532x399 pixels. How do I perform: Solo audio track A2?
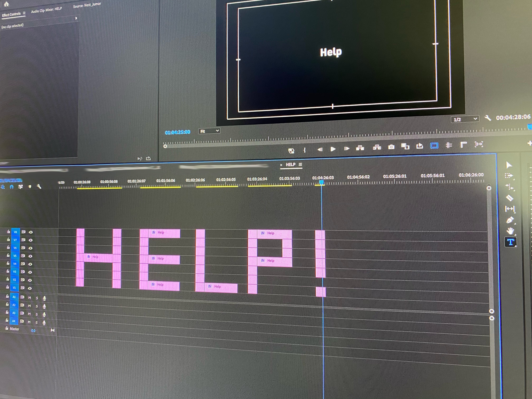(x=37, y=306)
